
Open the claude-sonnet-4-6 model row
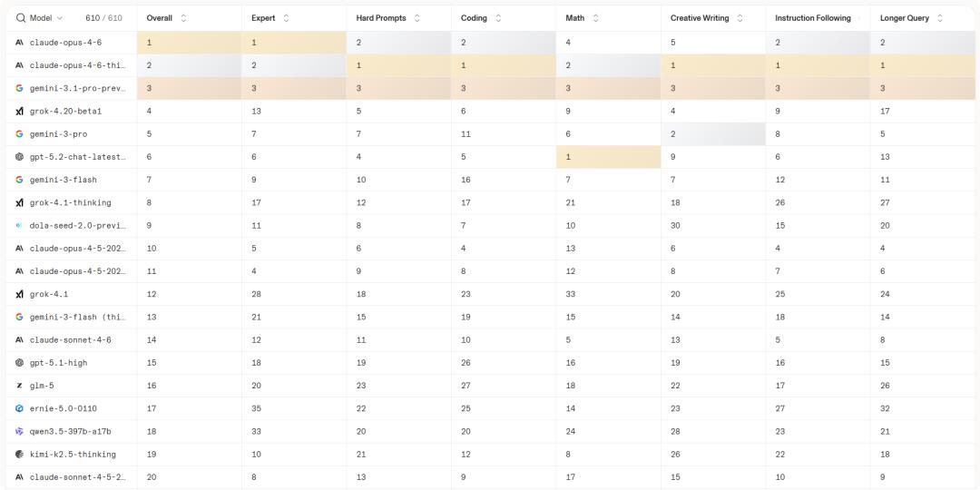point(71,340)
